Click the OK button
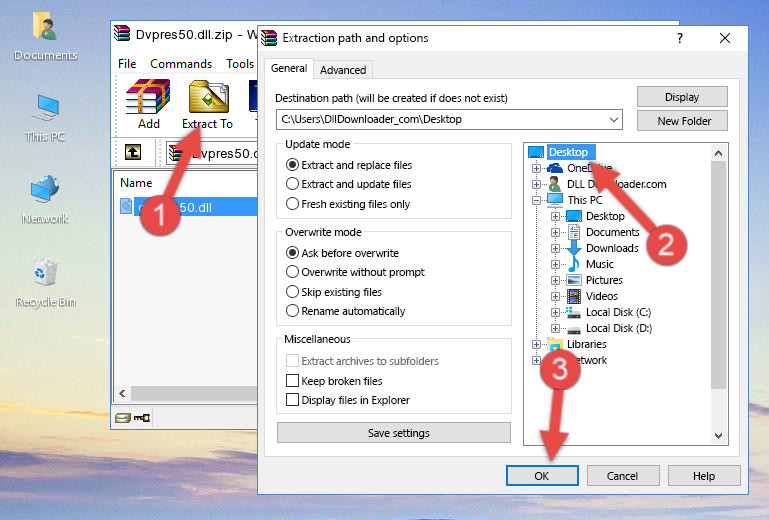This screenshot has height=520, width=769. [542, 476]
